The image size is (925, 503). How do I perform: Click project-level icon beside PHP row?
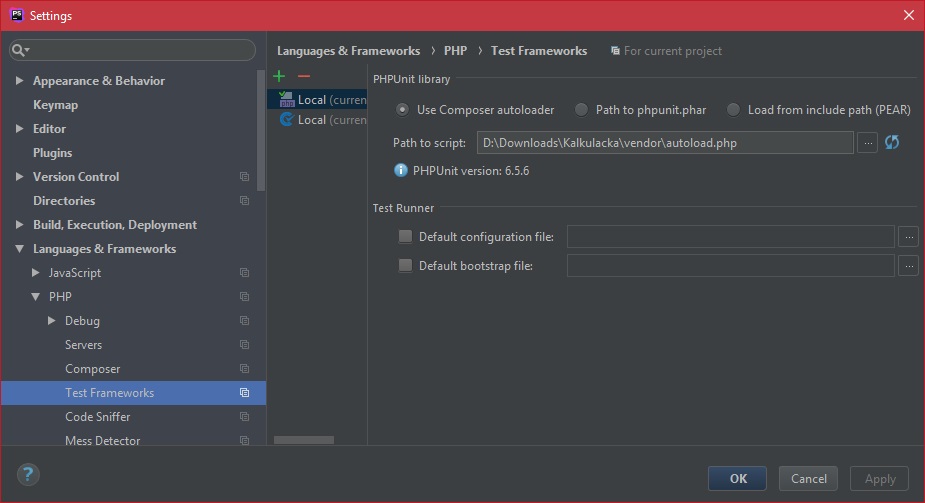[x=244, y=297]
